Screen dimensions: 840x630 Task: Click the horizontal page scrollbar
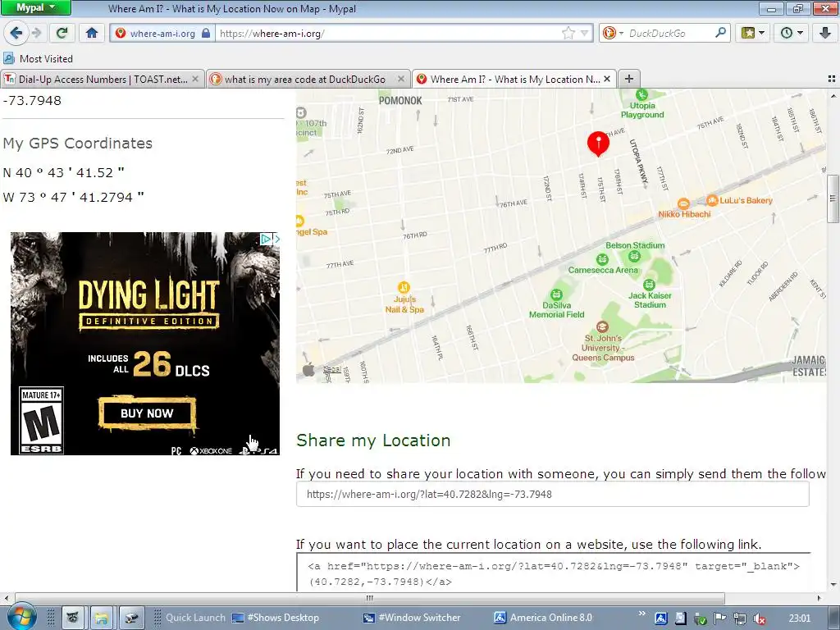click(x=370, y=598)
